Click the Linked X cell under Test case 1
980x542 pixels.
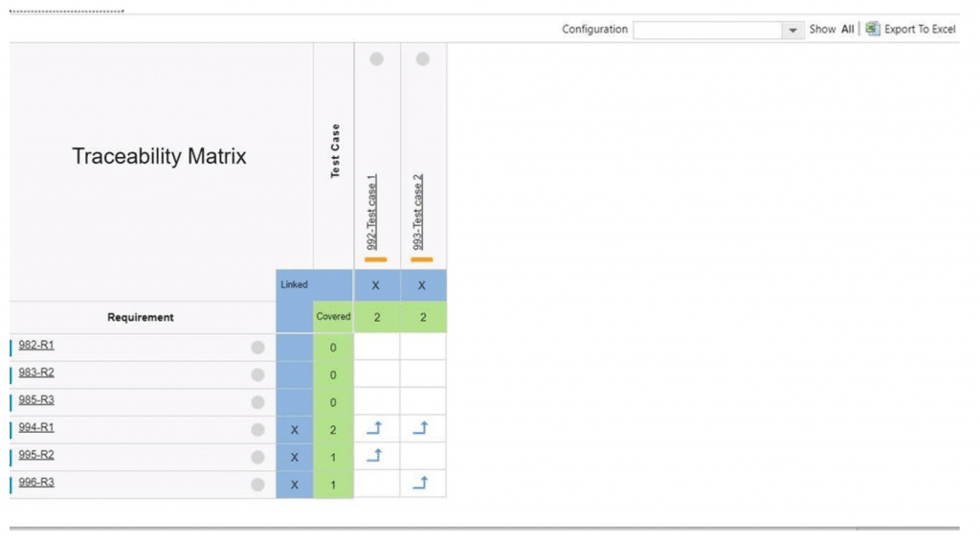point(375,285)
